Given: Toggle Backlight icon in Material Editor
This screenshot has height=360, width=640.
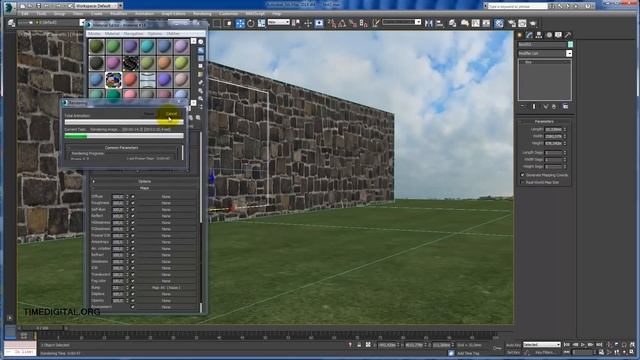Looking at the screenshot, I should click(x=201, y=50).
